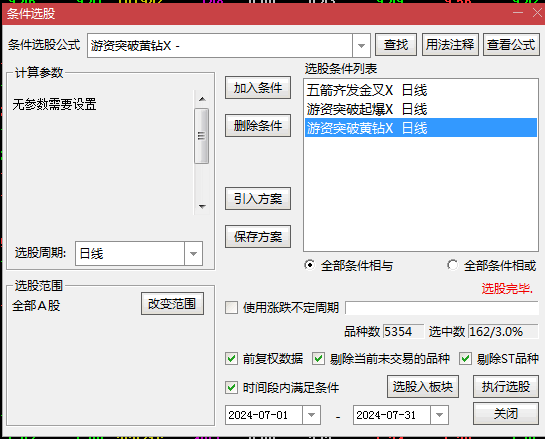Open the 选股周期 日线 dropdown
545x439 pixels.
click(193, 253)
